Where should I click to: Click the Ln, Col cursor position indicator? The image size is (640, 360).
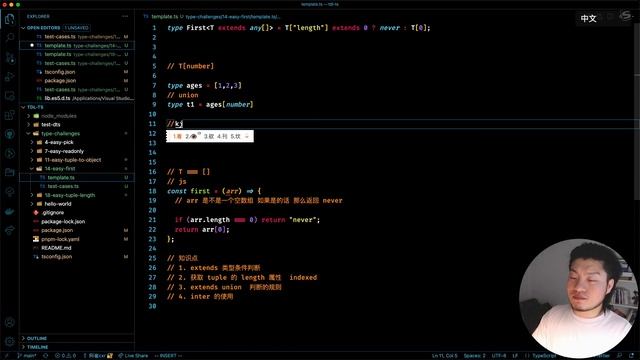click(444, 356)
